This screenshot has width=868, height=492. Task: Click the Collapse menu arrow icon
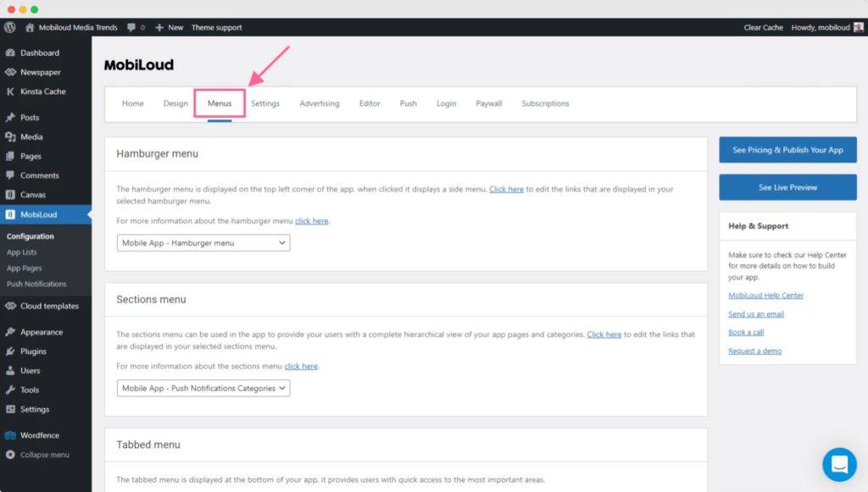[x=10, y=455]
